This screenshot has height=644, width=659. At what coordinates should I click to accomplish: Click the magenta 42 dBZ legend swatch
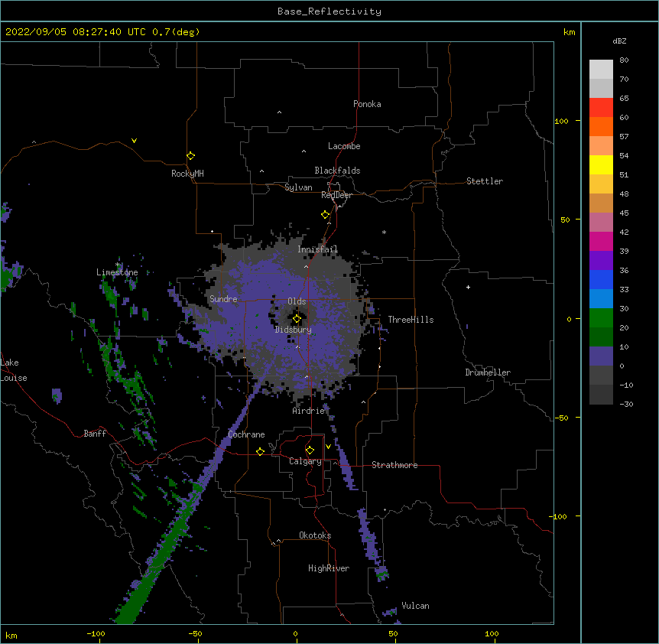click(601, 241)
